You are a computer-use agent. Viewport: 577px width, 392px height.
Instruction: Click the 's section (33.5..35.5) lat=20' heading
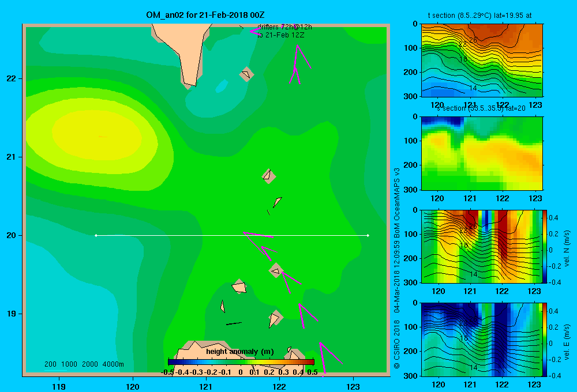481,108
